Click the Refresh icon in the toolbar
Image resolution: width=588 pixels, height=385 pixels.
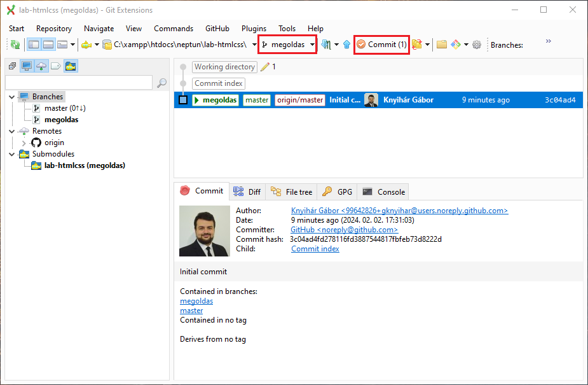pyautogui.click(x=15, y=45)
